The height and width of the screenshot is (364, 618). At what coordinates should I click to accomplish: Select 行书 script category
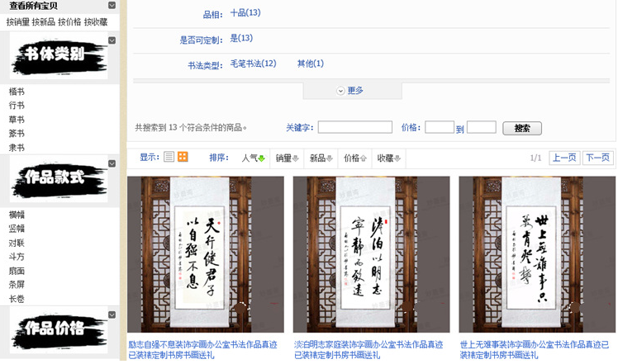tap(17, 106)
